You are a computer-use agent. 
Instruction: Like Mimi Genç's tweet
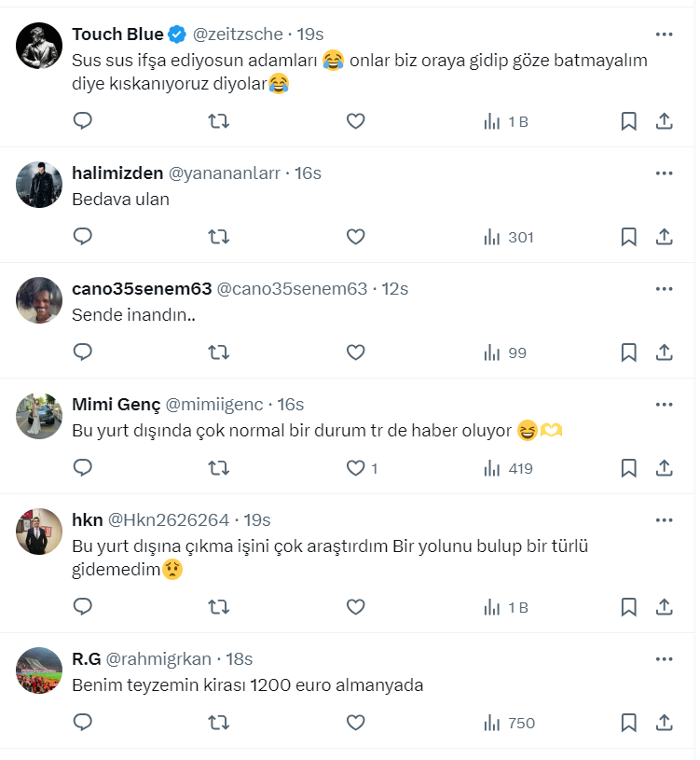point(355,468)
